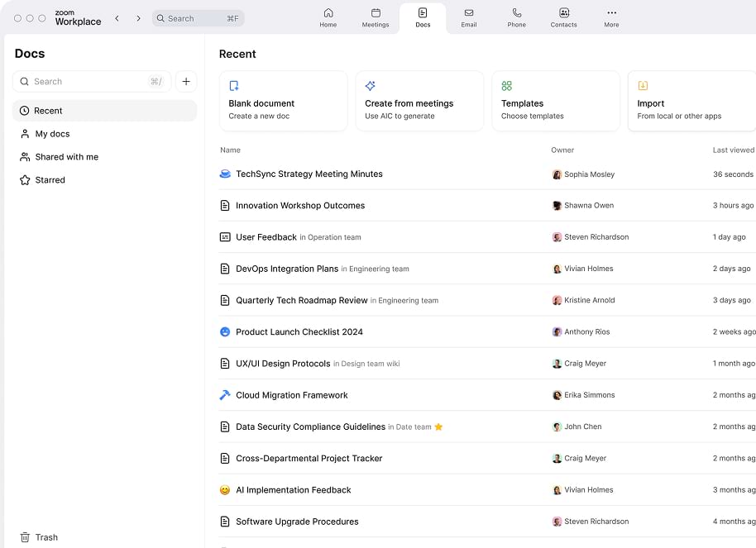Click the Import card
This screenshot has width=756, height=548.
[691, 101]
